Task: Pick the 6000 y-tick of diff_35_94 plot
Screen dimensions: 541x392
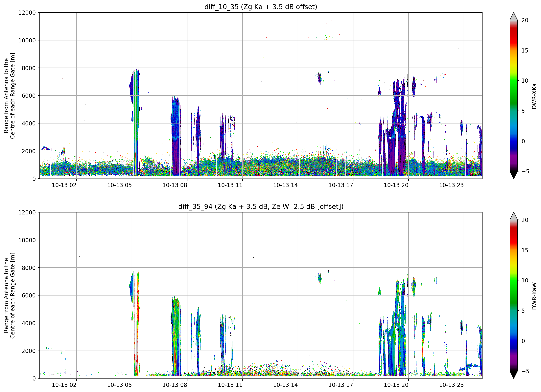Action: [x=29, y=295]
